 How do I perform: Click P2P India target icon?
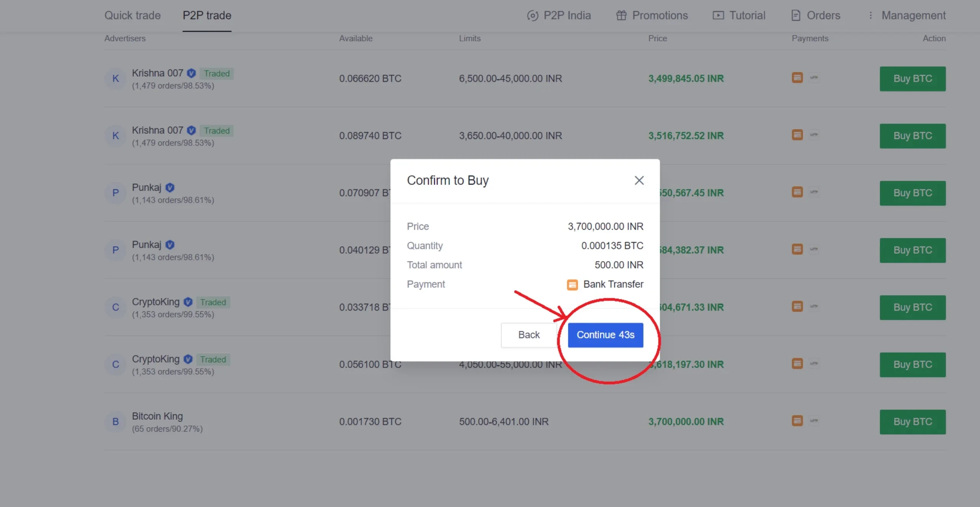click(x=532, y=15)
